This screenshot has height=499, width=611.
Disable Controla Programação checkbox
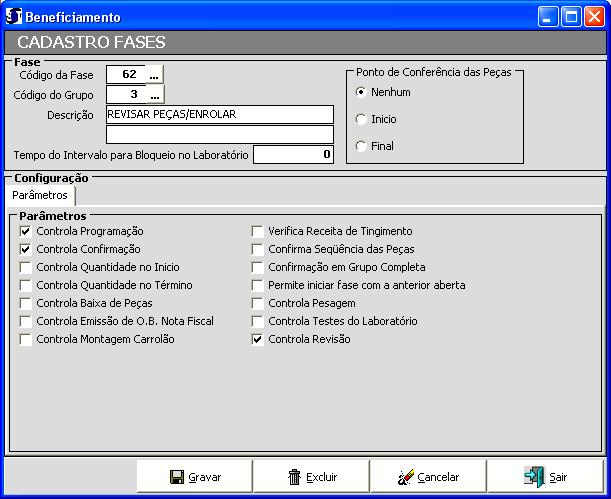click(25, 231)
